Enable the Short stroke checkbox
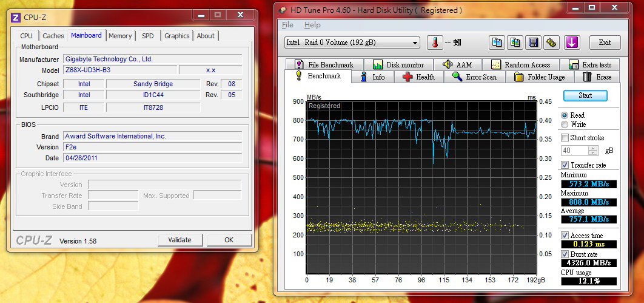This screenshot has height=303, width=644. pyautogui.click(x=565, y=138)
